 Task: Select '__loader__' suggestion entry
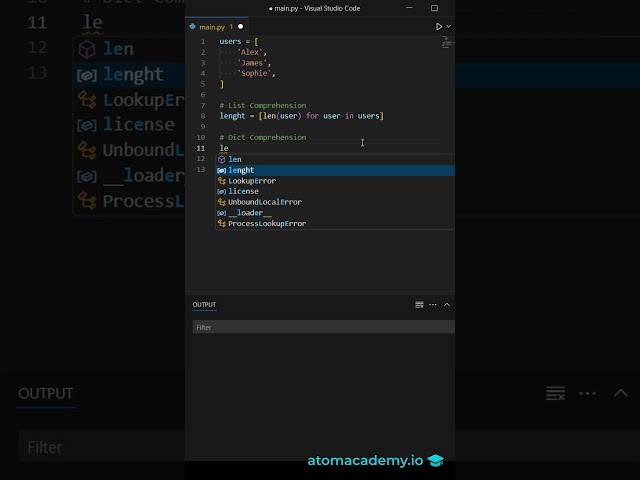[x=335, y=213]
